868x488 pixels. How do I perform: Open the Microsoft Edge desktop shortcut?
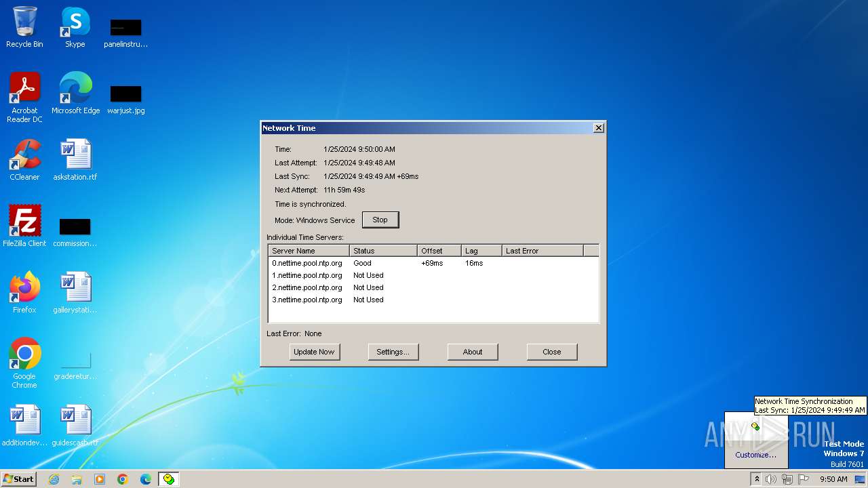tap(75, 94)
